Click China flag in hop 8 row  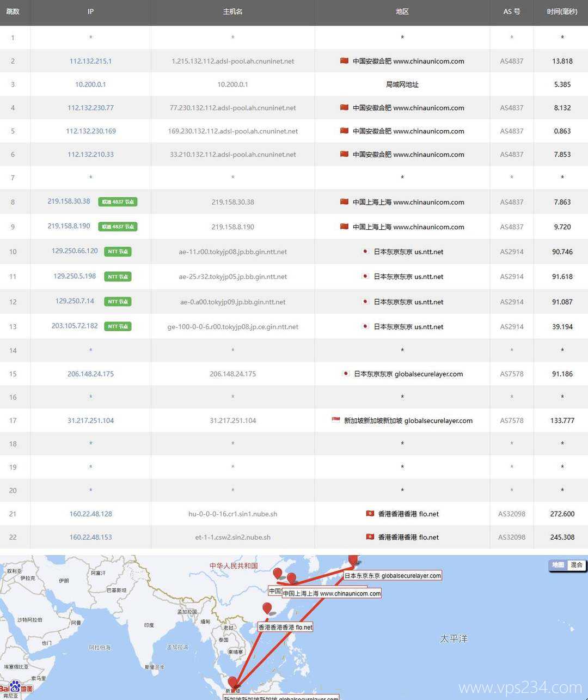344,202
